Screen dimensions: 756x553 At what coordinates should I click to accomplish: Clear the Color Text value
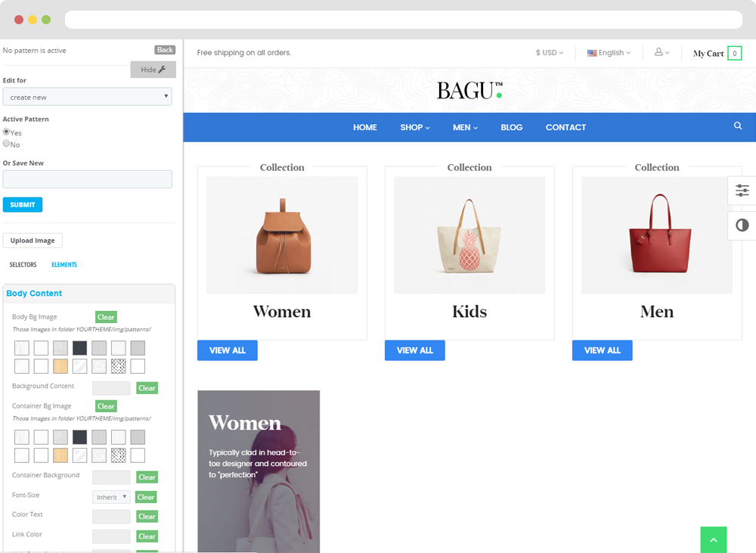point(147,517)
